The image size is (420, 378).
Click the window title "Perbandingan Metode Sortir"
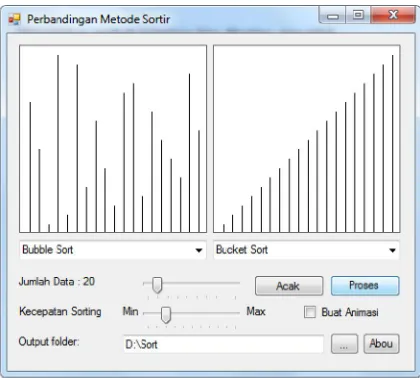[x=99, y=19]
